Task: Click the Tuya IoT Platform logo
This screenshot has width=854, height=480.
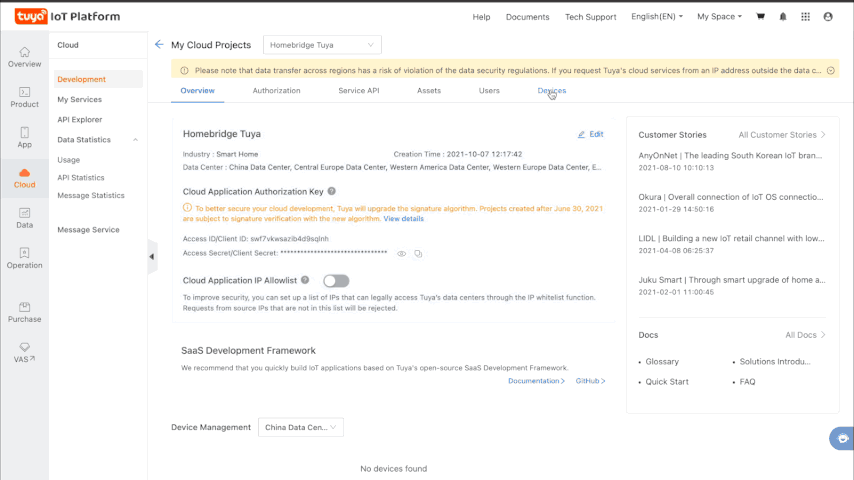Action: pos(68,16)
